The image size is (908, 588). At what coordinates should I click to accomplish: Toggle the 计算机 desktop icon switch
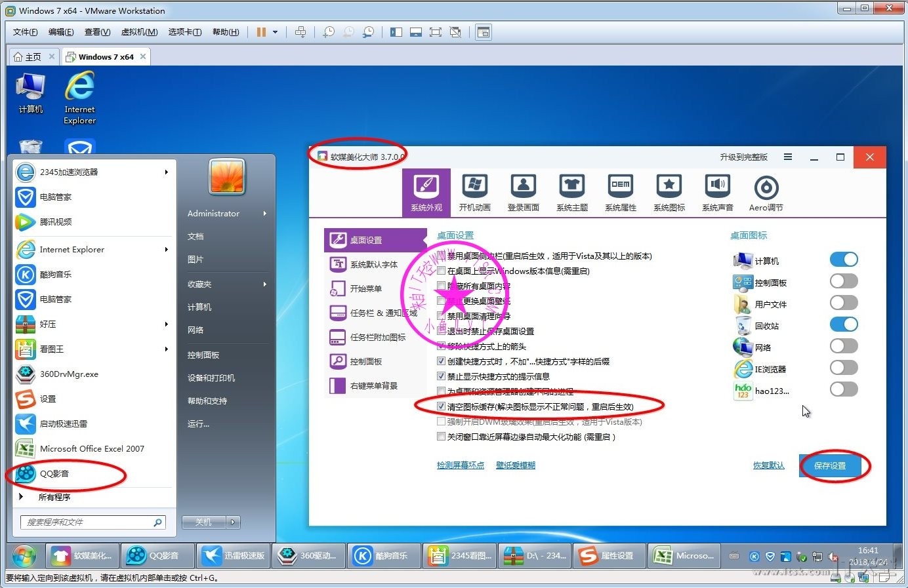tap(843, 260)
